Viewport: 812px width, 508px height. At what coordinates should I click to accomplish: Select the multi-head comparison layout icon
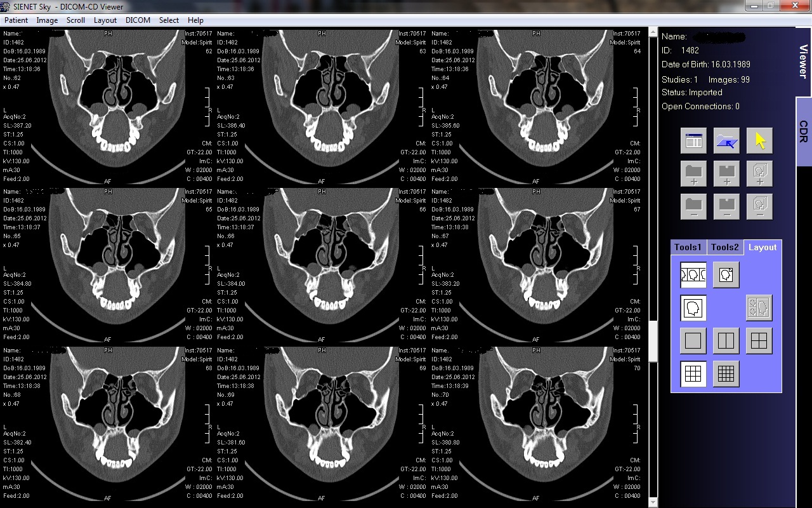[x=759, y=308]
